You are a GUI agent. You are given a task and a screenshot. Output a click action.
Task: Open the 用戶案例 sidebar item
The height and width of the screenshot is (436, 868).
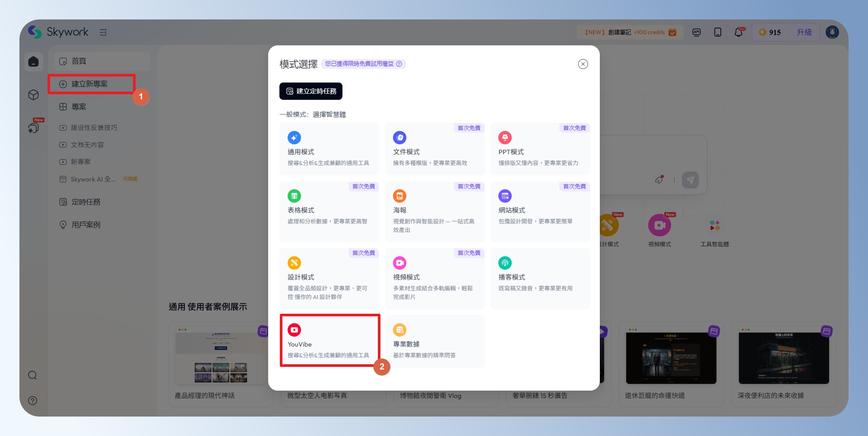tap(86, 225)
